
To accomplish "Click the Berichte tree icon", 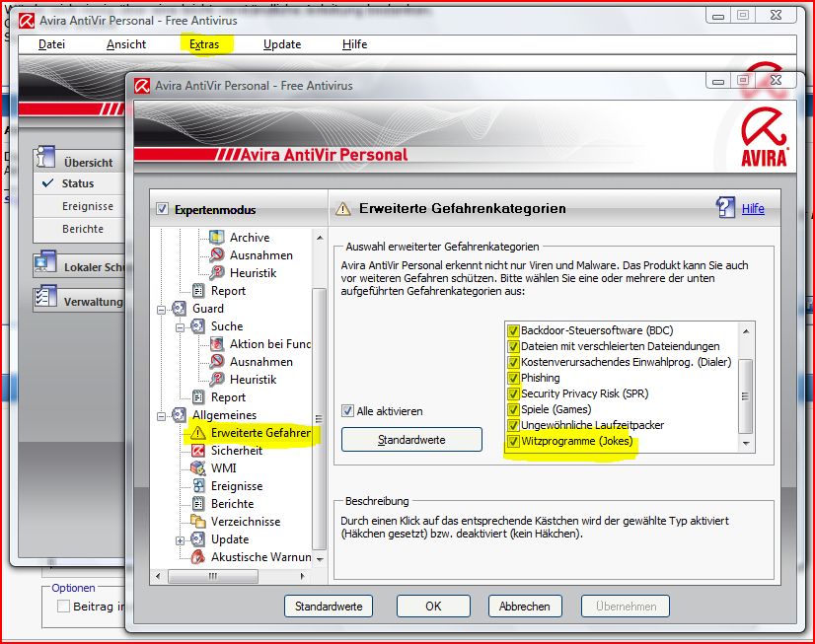I will [198, 504].
